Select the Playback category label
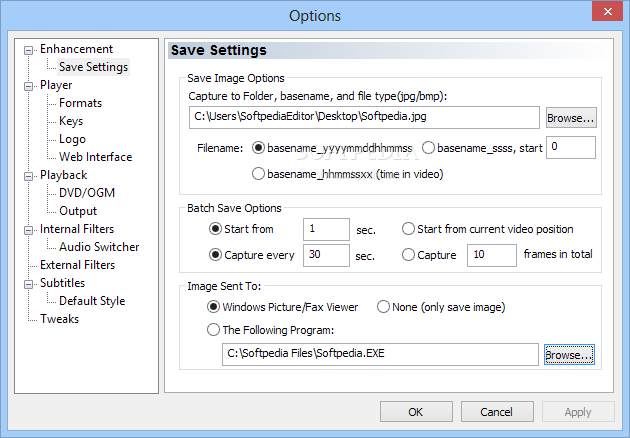This screenshot has width=630, height=438. [x=63, y=175]
